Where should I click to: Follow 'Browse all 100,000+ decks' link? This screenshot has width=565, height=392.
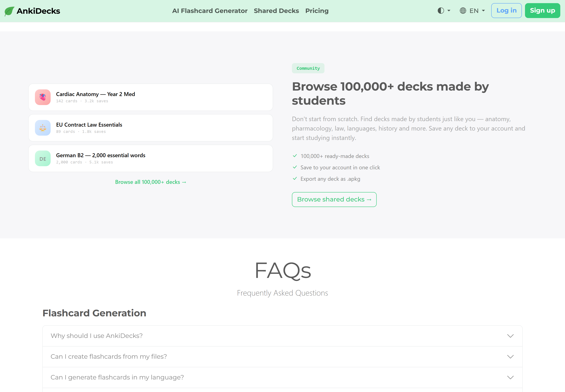click(150, 182)
